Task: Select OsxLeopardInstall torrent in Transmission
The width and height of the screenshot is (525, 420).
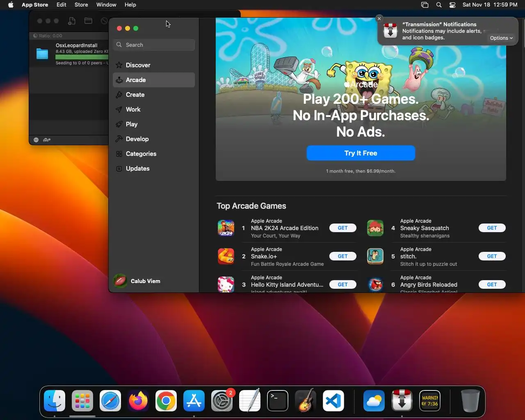Action: (x=69, y=54)
